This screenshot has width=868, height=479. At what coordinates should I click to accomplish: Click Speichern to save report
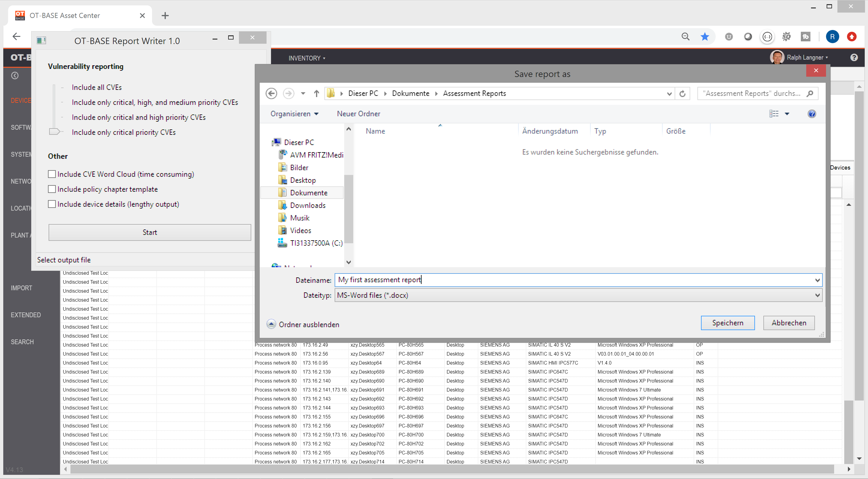pyautogui.click(x=727, y=322)
